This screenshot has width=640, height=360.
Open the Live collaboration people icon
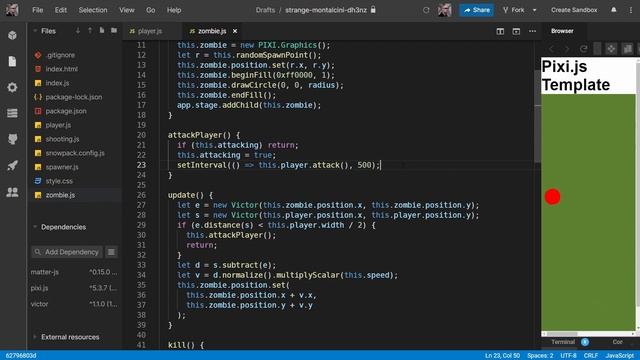[12, 192]
